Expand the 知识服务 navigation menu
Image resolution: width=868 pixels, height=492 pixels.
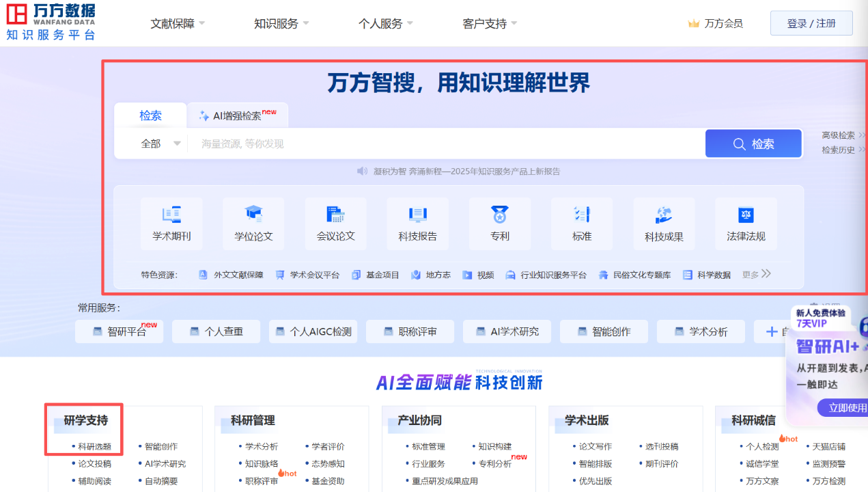point(281,24)
